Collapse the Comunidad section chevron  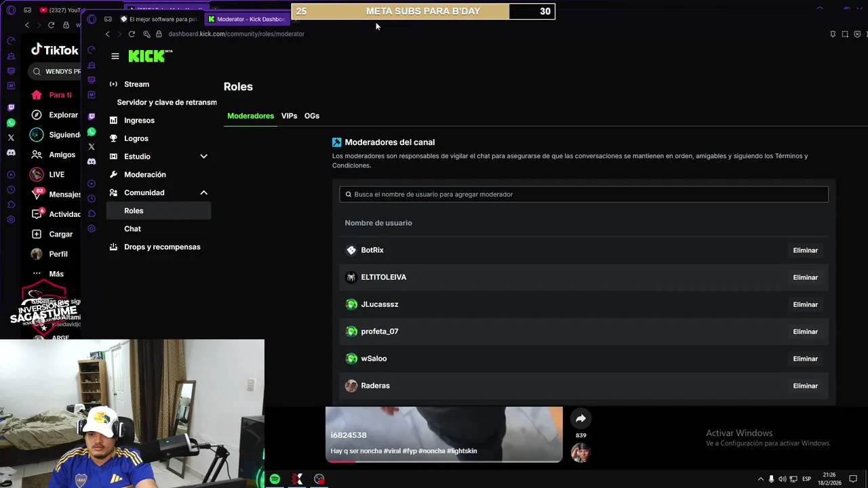[203, 192]
